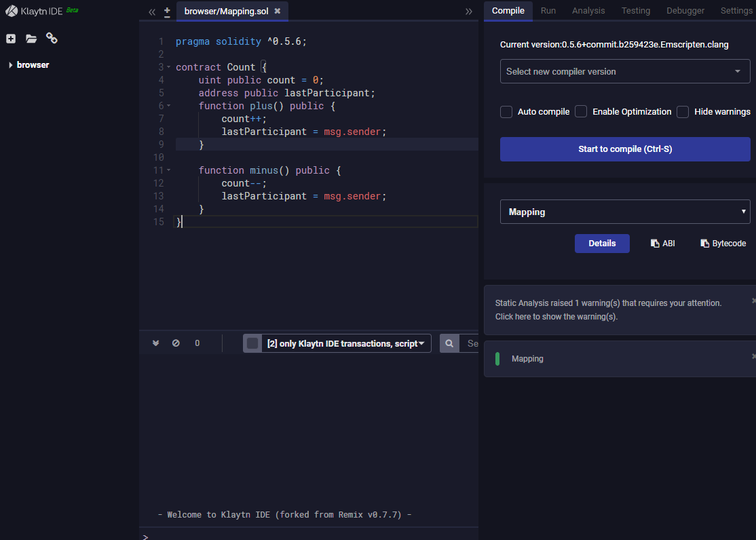Click the static analysis warning message
Image resolution: width=756 pixels, height=540 pixels.
[x=609, y=309]
